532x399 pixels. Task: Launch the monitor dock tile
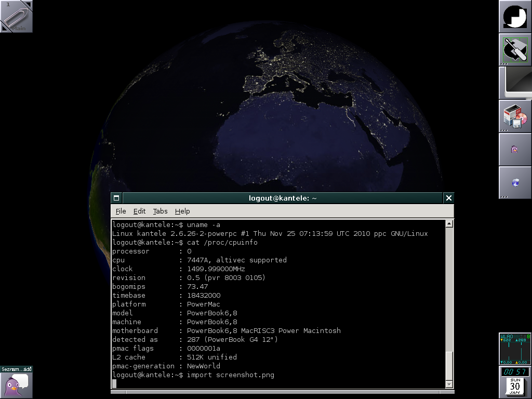tap(515, 83)
